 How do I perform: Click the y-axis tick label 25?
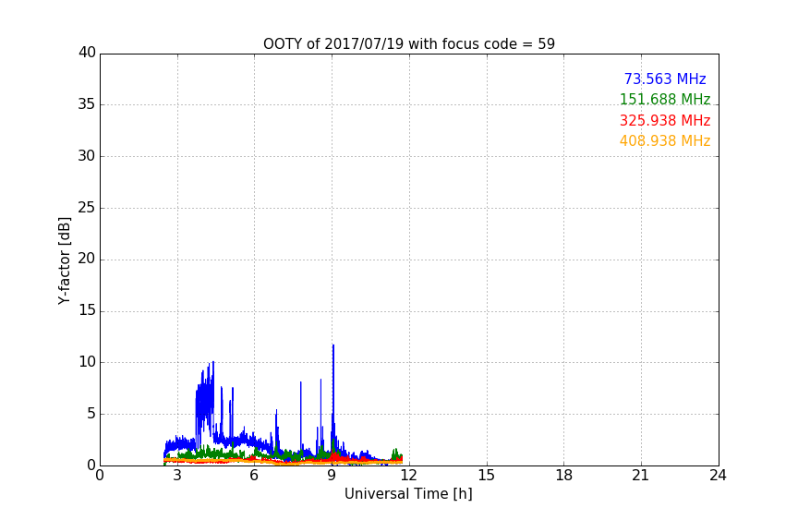87,208
